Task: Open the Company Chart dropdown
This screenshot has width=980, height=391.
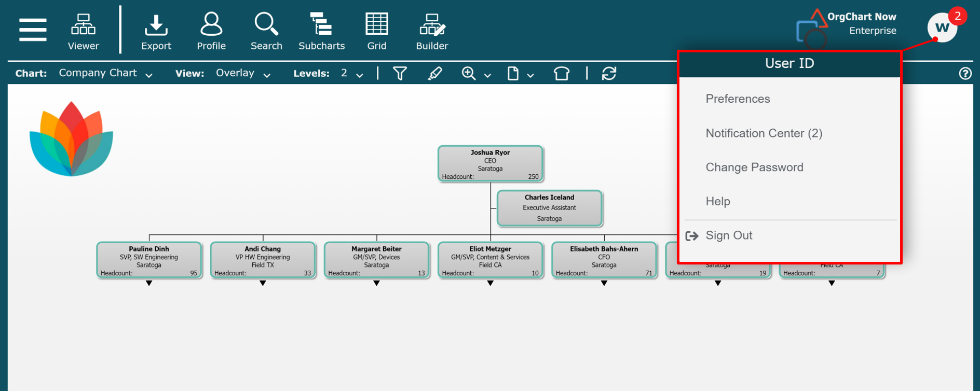Action: 106,74
